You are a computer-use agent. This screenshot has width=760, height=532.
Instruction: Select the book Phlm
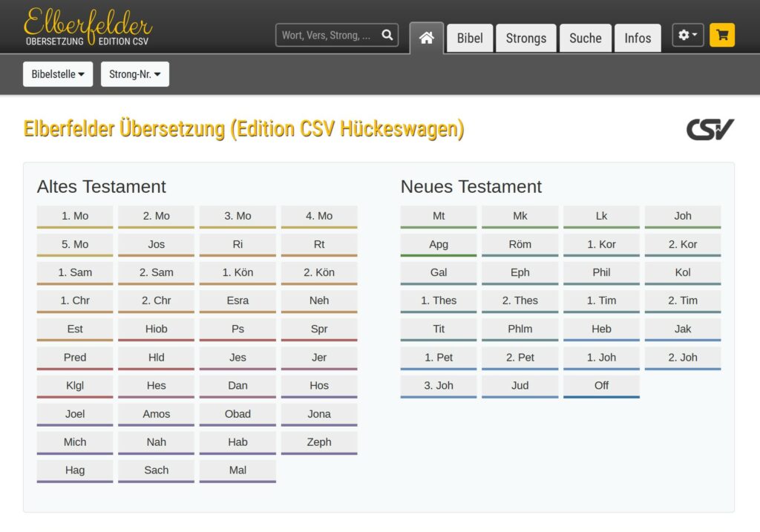520,329
